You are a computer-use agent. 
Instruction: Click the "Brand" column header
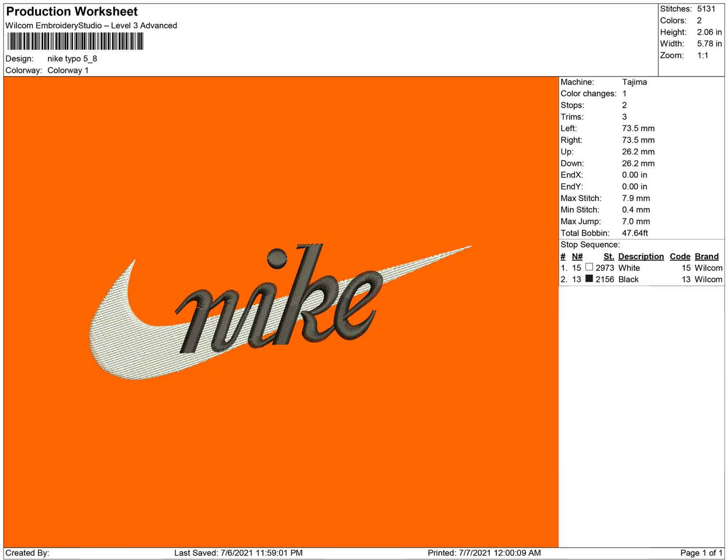[x=707, y=256]
